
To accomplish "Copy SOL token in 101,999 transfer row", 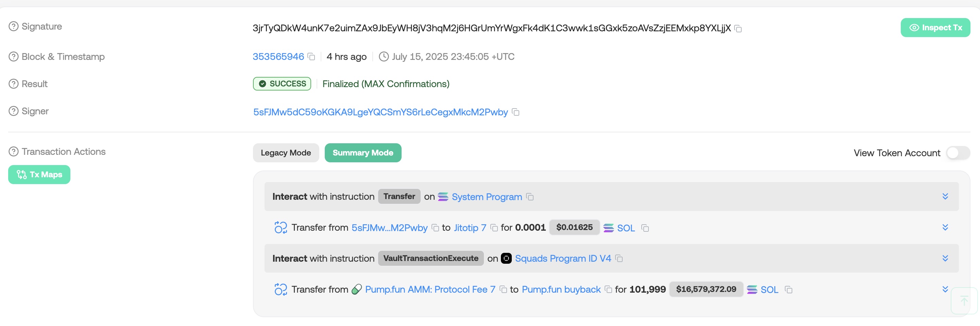I will point(789,290).
